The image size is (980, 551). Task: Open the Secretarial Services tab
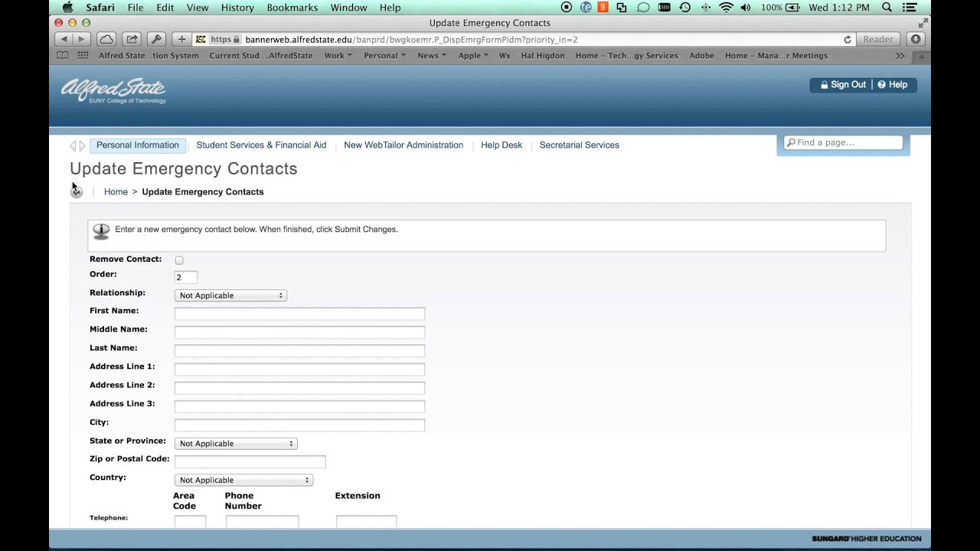[580, 145]
